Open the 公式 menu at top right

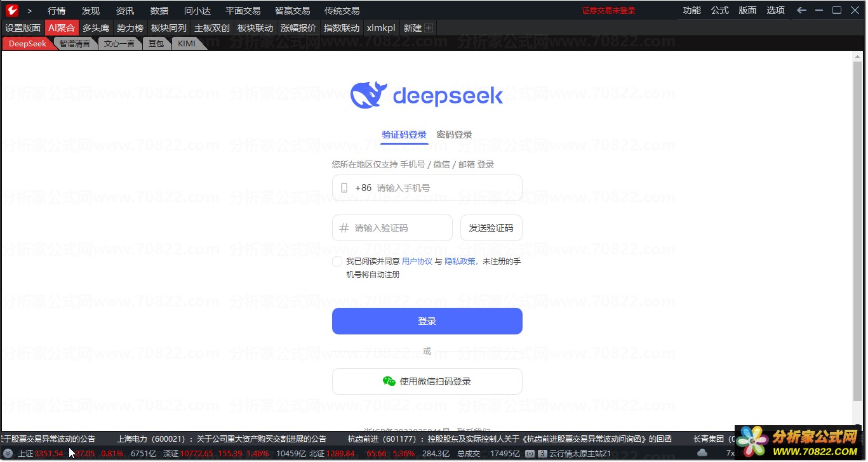(720, 10)
